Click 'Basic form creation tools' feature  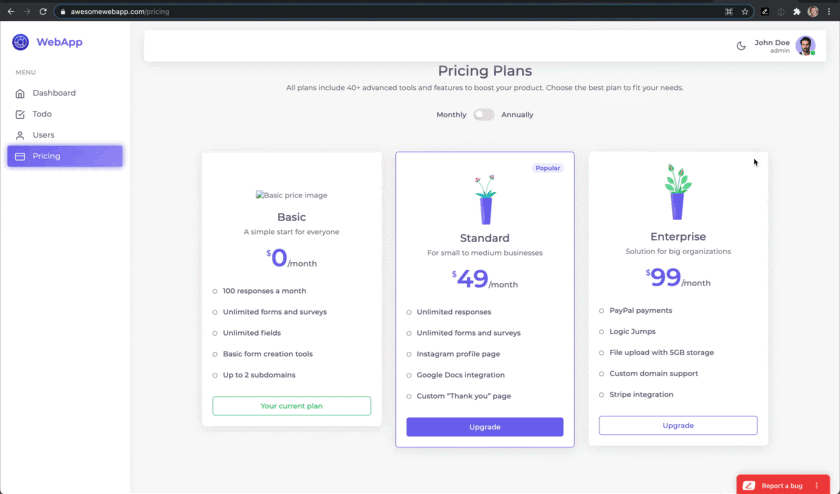click(268, 354)
